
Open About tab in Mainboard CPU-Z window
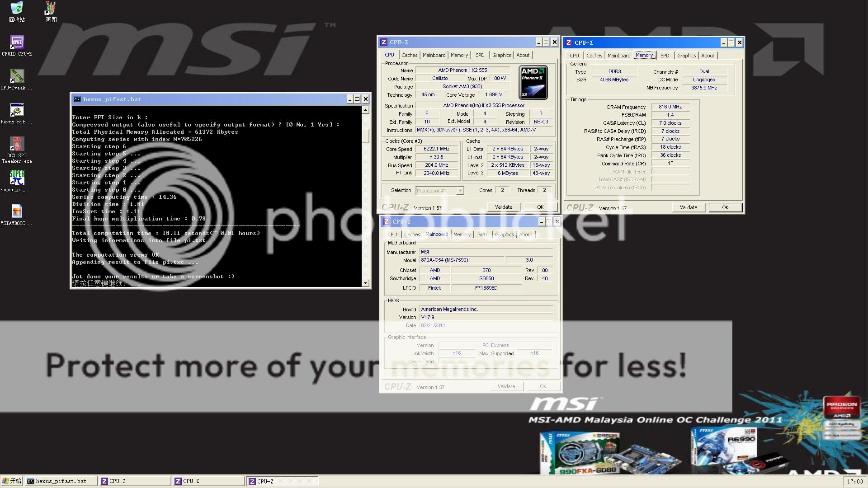coord(525,235)
